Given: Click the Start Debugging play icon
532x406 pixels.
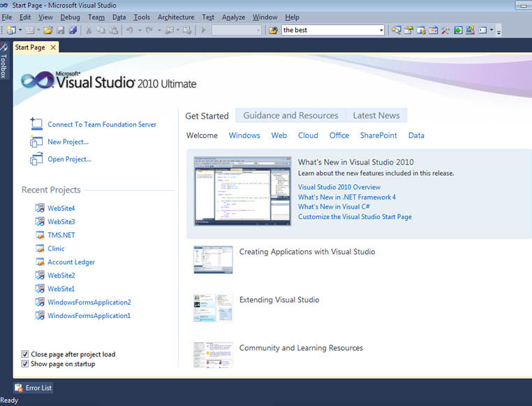Looking at the screenshot, I should tap(204, 30).
